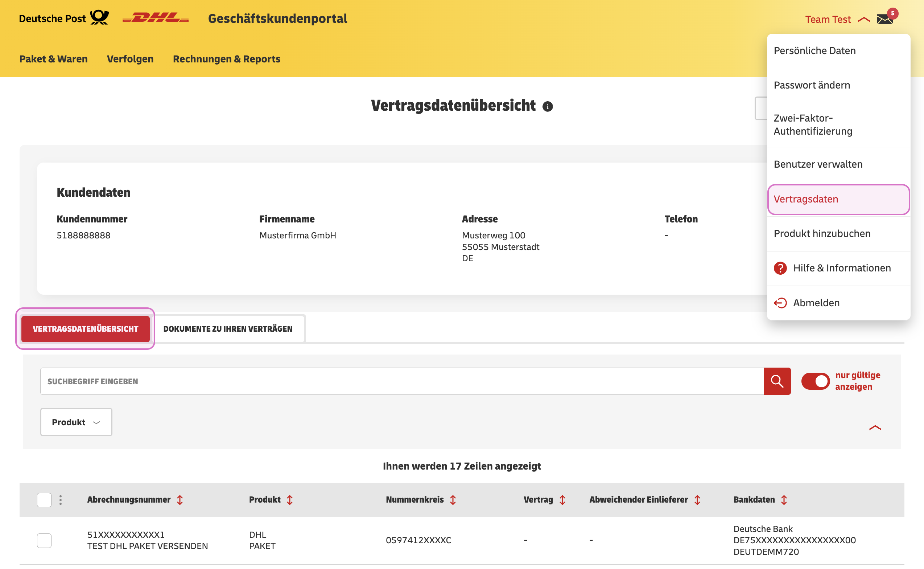Image resolution: width=924 pixels, height=569 pixels.
Task: Open the Produkt filter dropdown
Action: [75, 422]
